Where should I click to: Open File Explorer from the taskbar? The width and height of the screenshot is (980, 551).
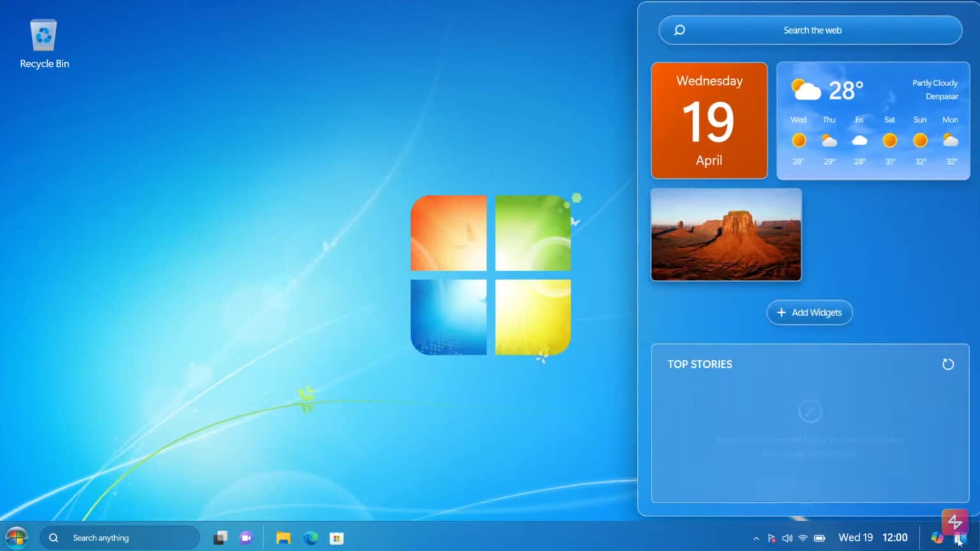click(x=283, y=538)
